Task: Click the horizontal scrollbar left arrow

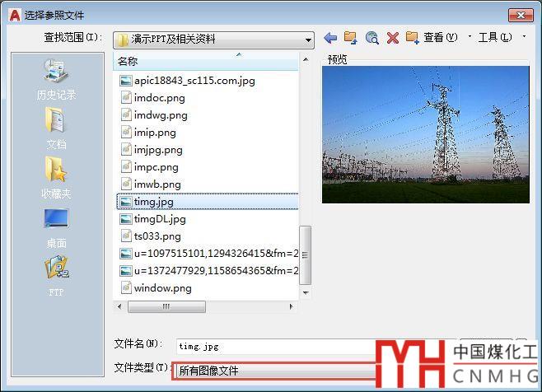Action: [119, 306]
